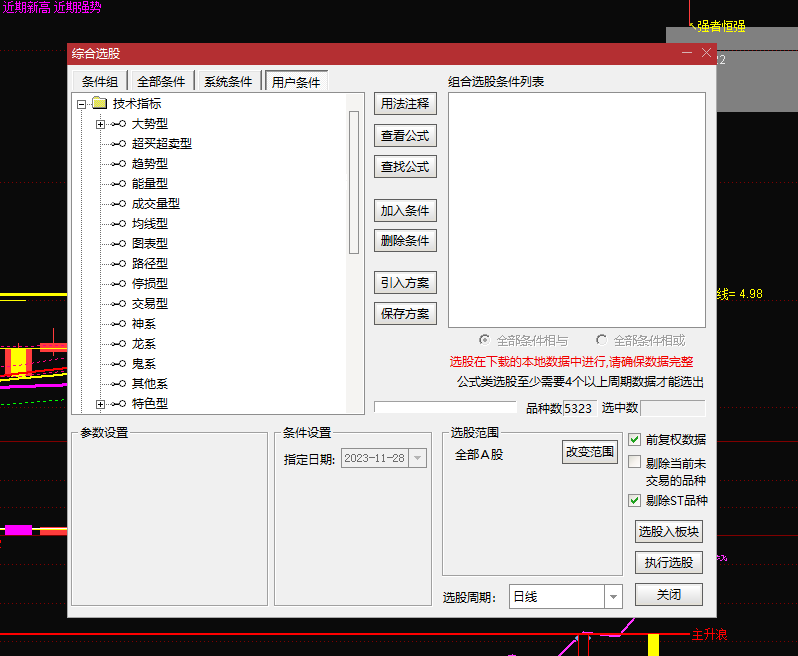Click 加入条件 to add condition
Screen dimensions: 798x656
click(405, 211)
